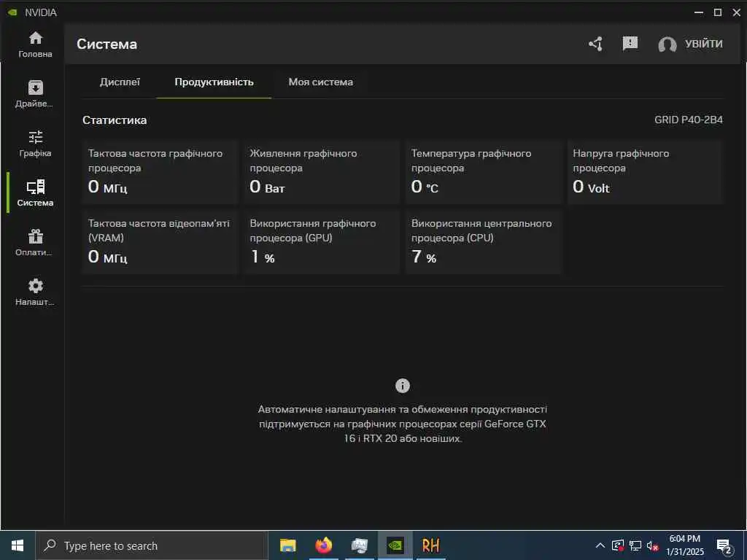Click the info icon above the notice

click(x=403, y=385)
